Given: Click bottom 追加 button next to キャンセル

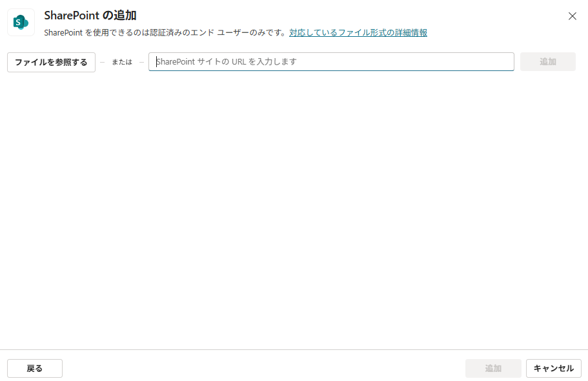Looking at the screenshot, I should coord(493,368).
